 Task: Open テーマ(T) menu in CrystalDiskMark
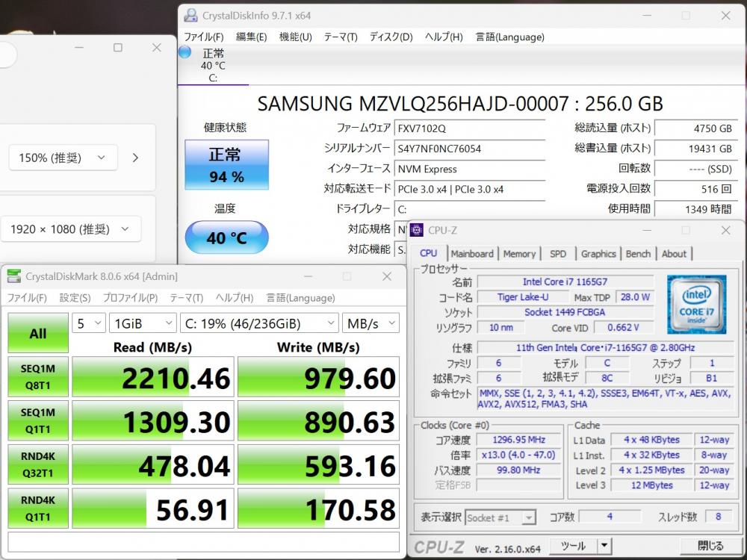[x=186, y=298]
